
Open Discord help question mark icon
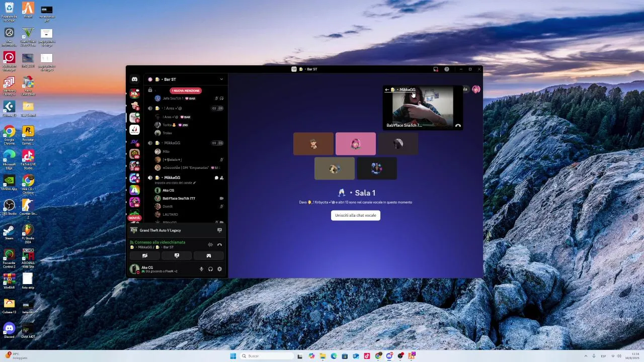(446, 69)
